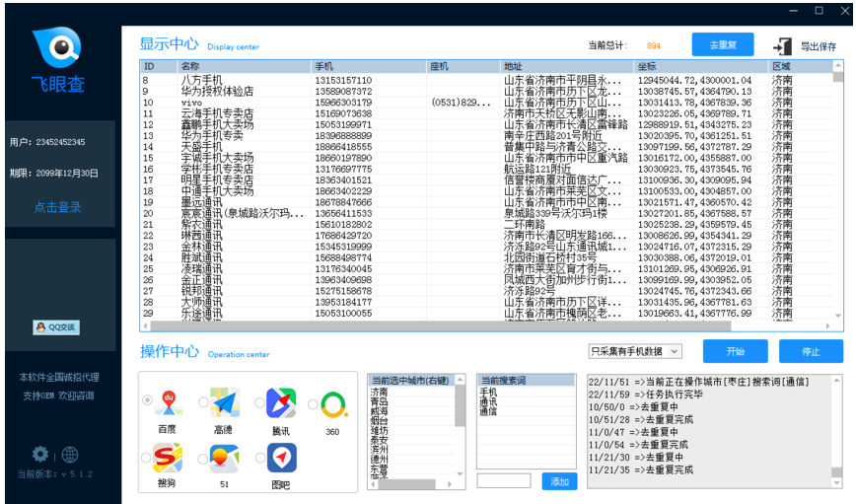Select the 八方手机 table row
This screenshot has height=504, width=856.
486,80
